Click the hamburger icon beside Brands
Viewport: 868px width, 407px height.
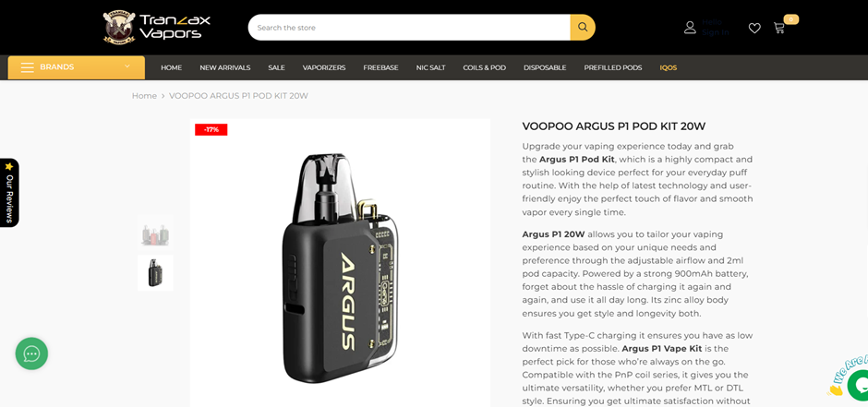[x=27, y=67]
